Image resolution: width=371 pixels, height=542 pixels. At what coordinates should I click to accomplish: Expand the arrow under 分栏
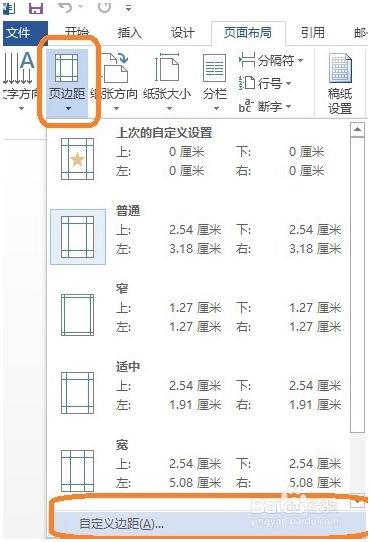point(216,109)
